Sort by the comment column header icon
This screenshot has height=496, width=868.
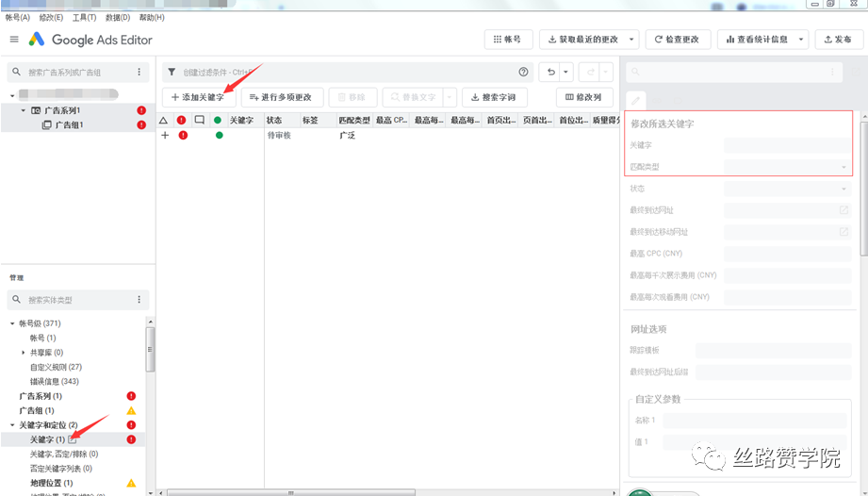[199, 120]
